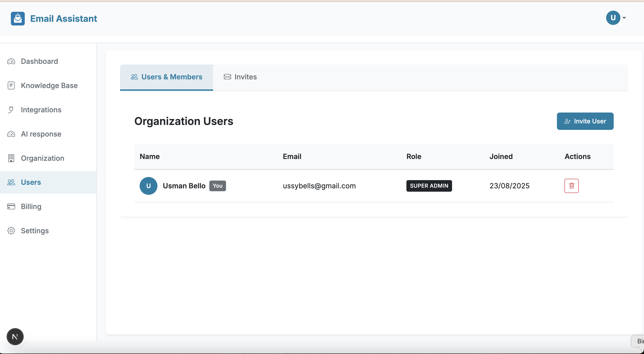
Task: Select the Integrations branch icon
Action: pos(11,110)
